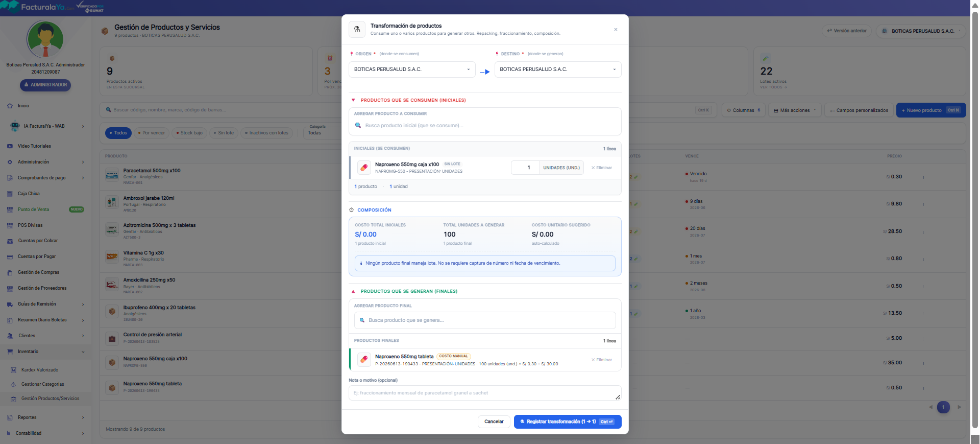
Task: Click Versión anterior button
Action: click(x=847, y=31)
